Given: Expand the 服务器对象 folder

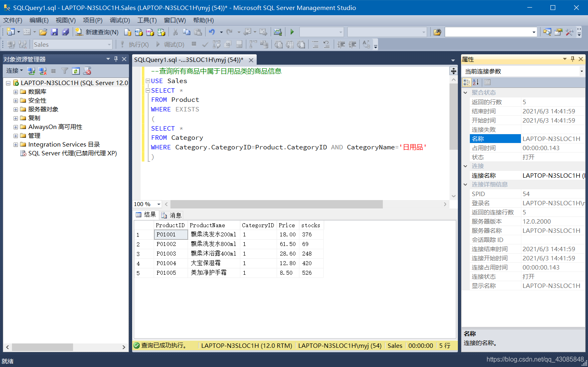Looking at the screenshot, I should tap(16, 109).
